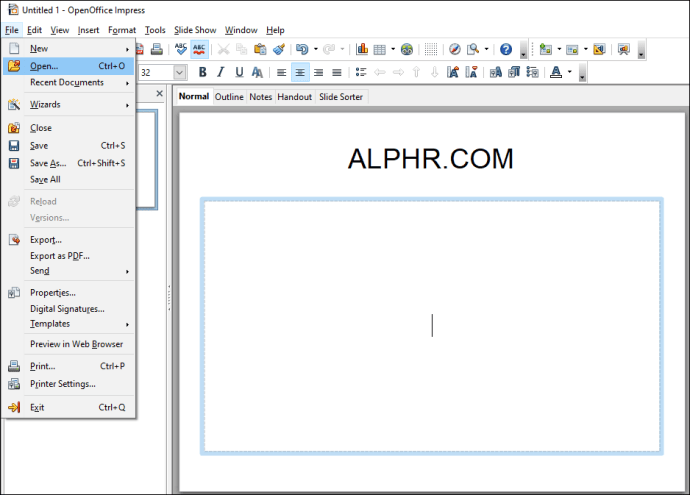Click ALPHR.COM slide title text
This screenshot has height=495, width=690.
tap(430, 159)
